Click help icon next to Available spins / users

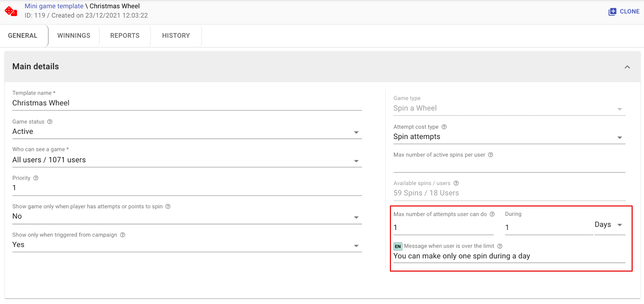(456, 183)
